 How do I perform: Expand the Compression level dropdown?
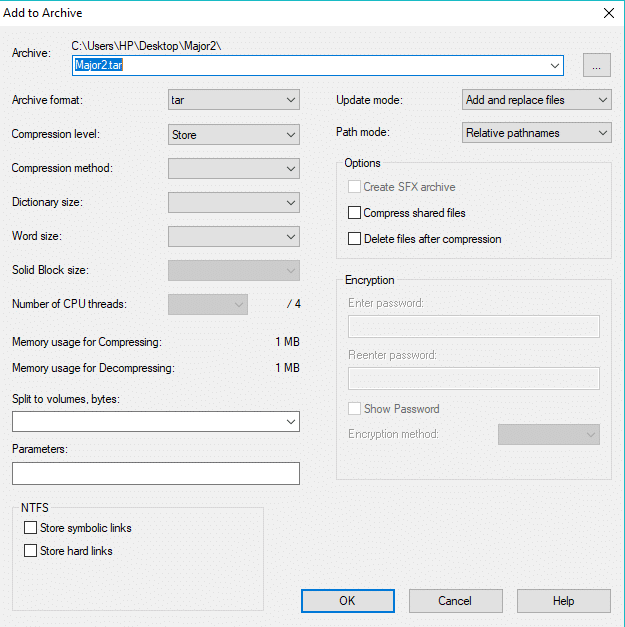coord(234,135)
